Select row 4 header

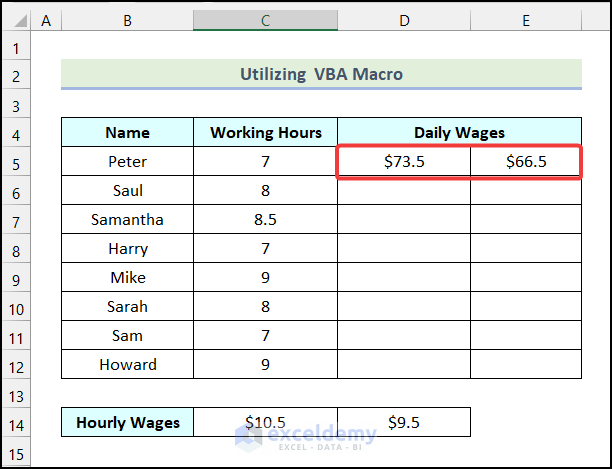tap(16, 132)
